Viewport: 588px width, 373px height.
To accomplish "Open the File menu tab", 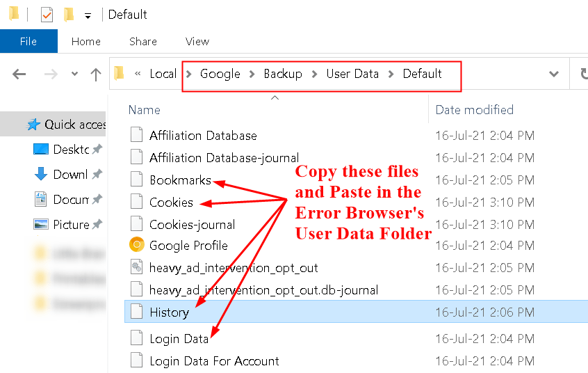I will (28, 42).
